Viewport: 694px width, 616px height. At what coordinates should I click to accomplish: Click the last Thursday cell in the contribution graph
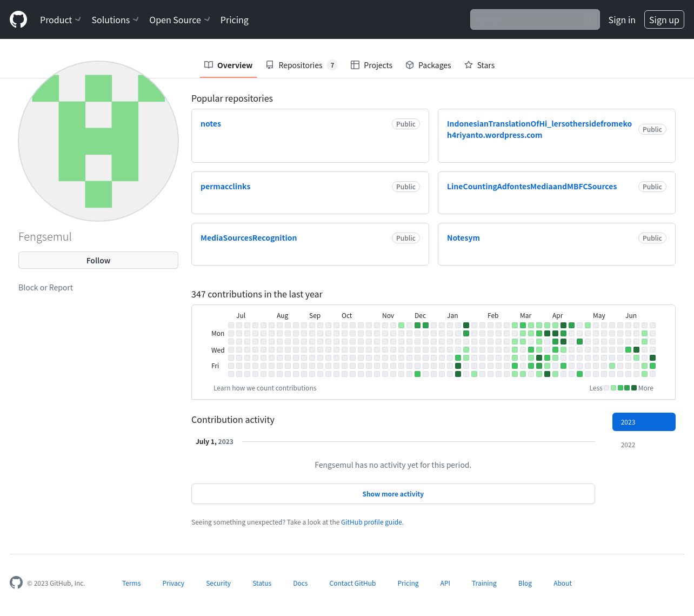[x=652, y=357]
